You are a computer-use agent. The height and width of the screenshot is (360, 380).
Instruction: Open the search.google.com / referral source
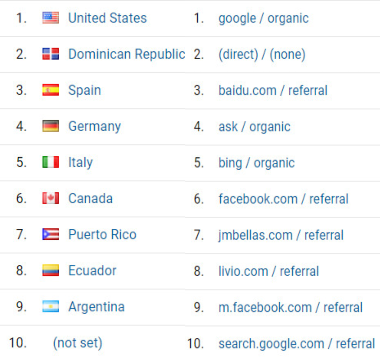click(x=297, y=344)
